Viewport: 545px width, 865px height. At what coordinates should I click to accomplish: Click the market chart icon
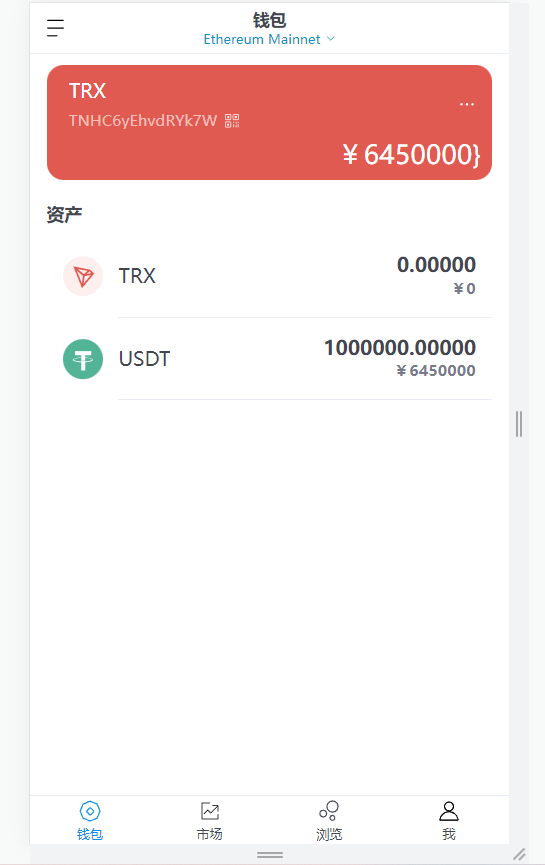210,811
